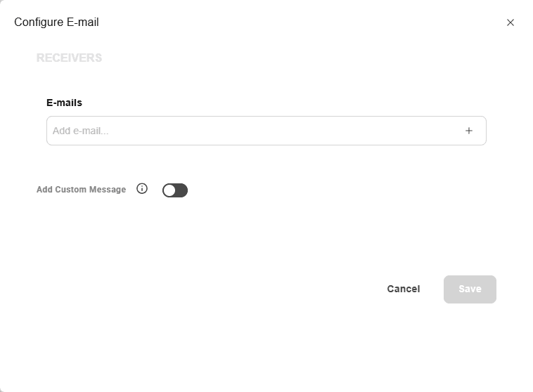Select the RECEIVERS section heading
Screen dimensions: 533x392
pyautogui.click(x=70, y=58)
